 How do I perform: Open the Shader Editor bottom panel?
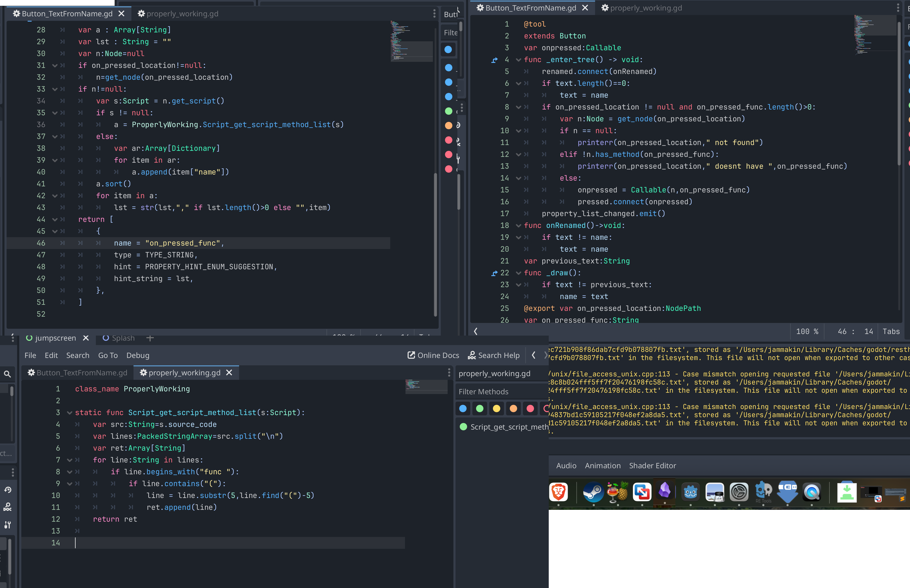tap(652, 465)
